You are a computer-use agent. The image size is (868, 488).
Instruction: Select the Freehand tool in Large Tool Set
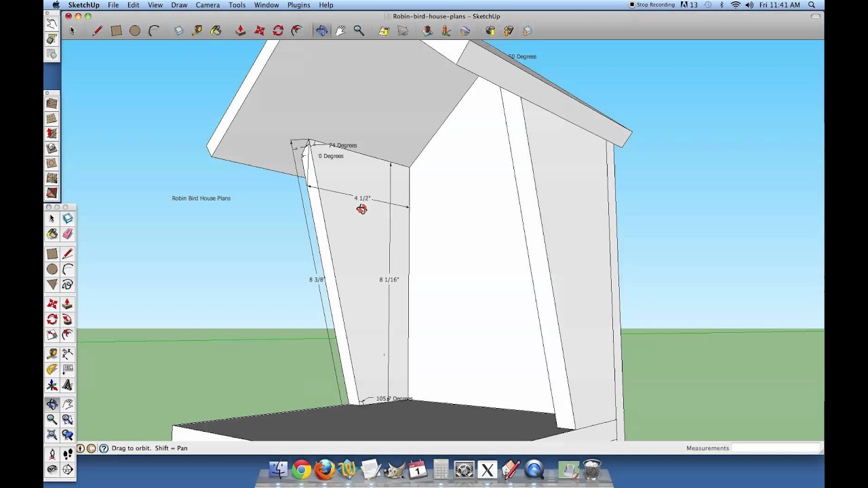pyautogui.click(x=68, y=285)
